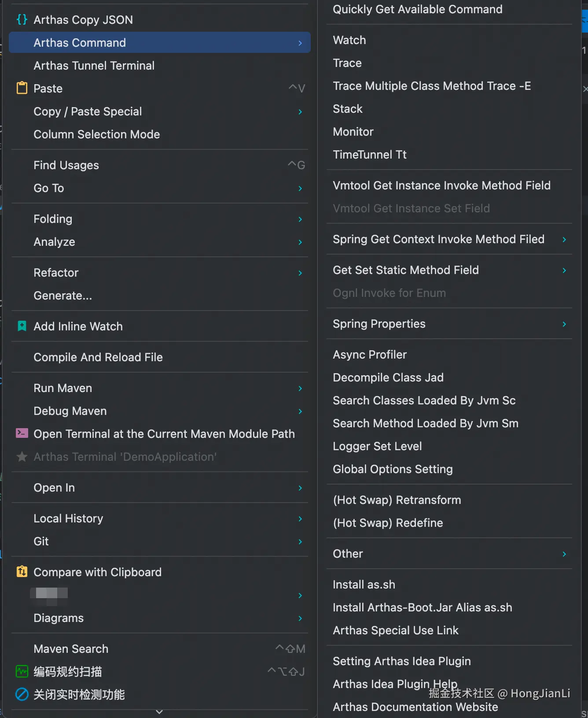The height and width of the screenshot is (718, 588).
Task: Expand the Spring Properties submenu arrow
Action: pyautogui.click(x=564, y=324)
